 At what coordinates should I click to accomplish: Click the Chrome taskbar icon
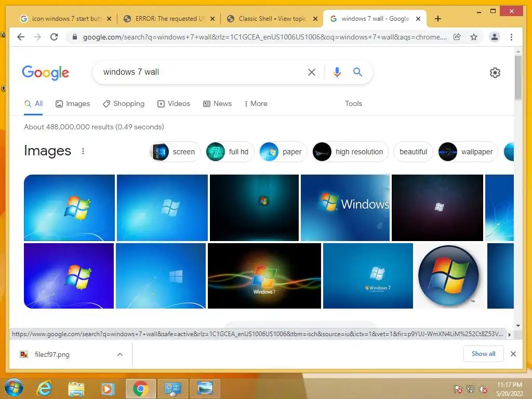(x=140, y=389)
